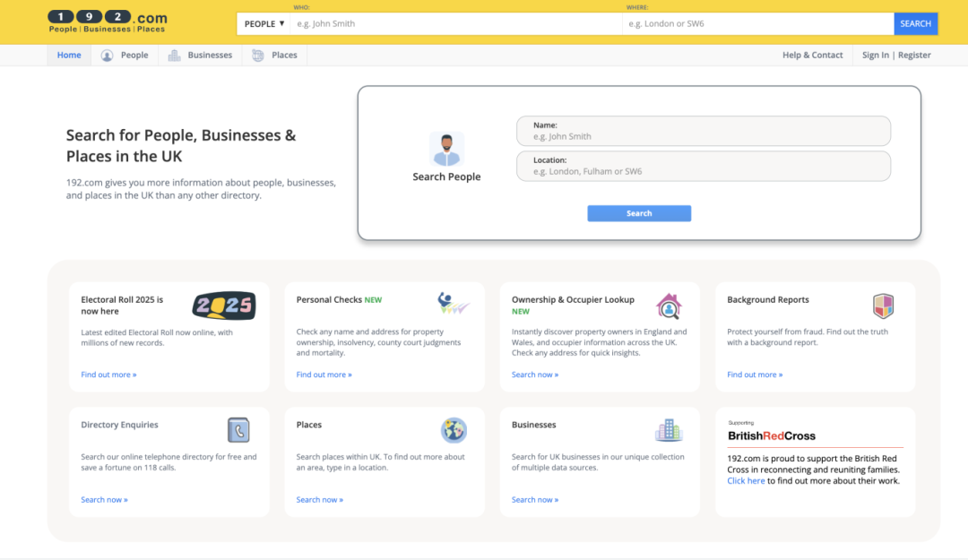Open Help & Contact

pos(812,55)
